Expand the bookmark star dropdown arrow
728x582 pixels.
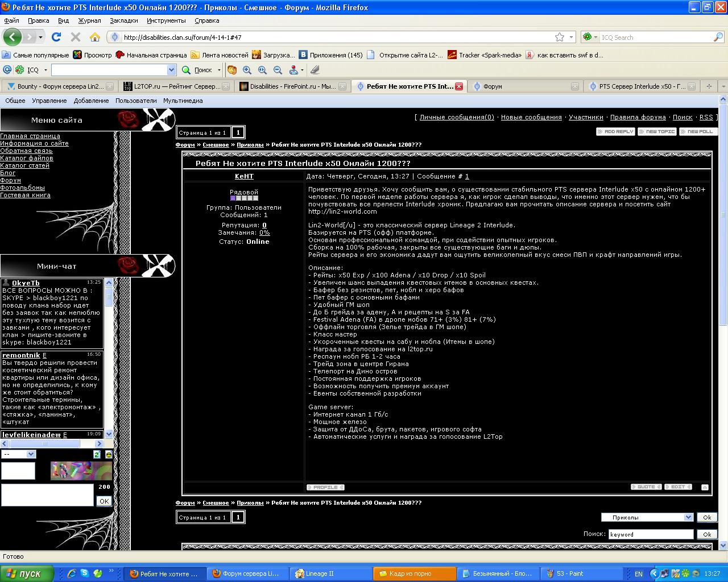(x=572, y=38)
